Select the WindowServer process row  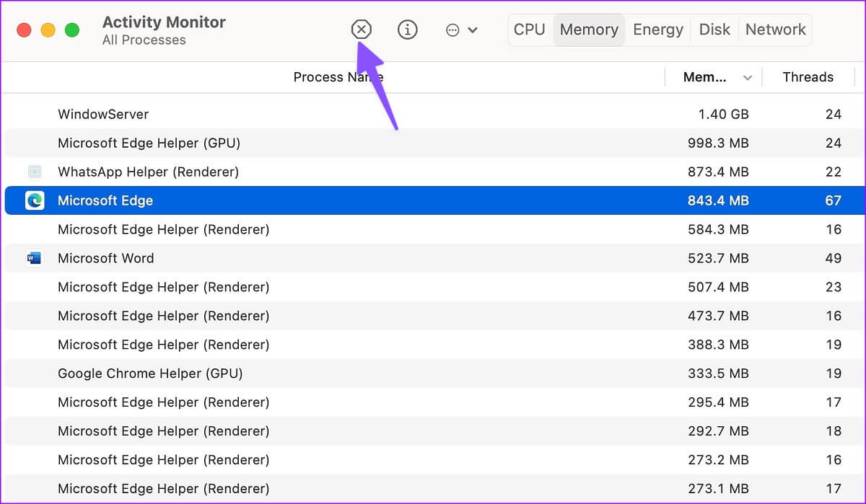tap(433, 114)
